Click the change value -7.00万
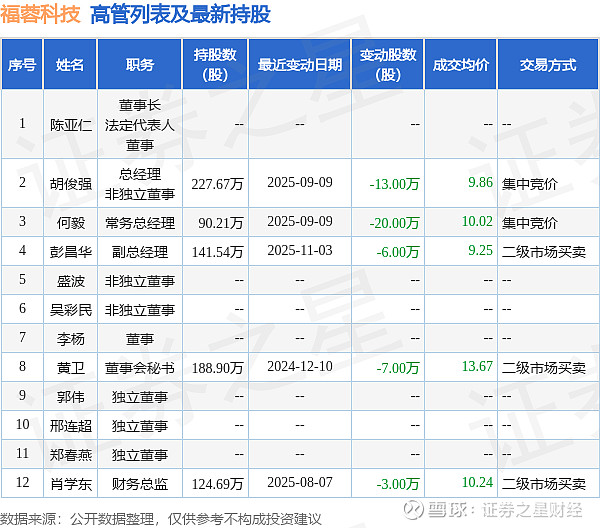Viewport: 600px width, 528px height. click(x=398, y=368)
